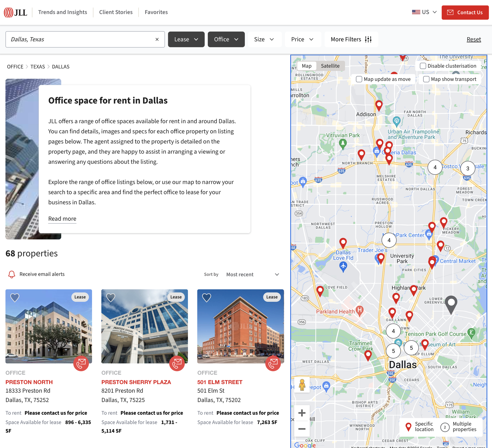This screenshot has height=448, width=492.
Task: Open Sort by Most recent dropdown
Action: (x=252, y=274)
